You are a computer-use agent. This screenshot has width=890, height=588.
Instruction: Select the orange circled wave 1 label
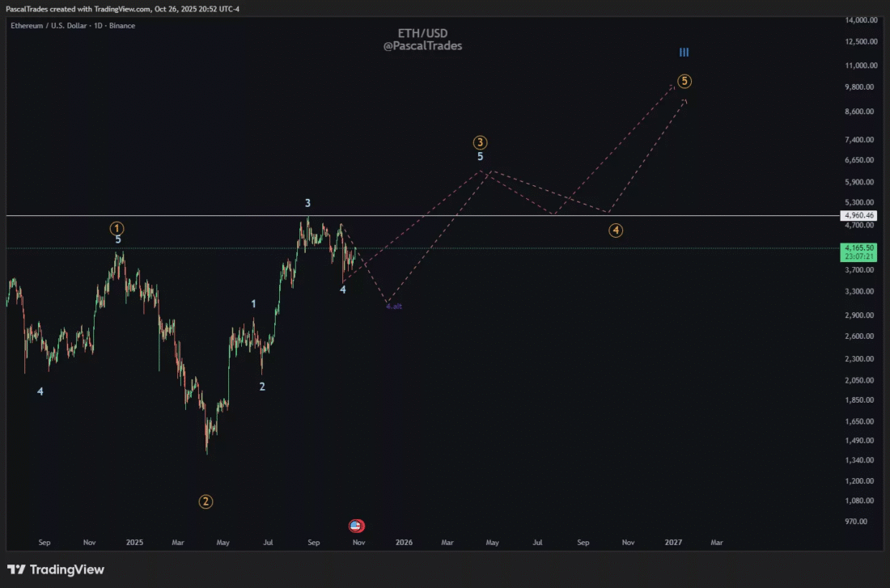(x=118, y=229)
